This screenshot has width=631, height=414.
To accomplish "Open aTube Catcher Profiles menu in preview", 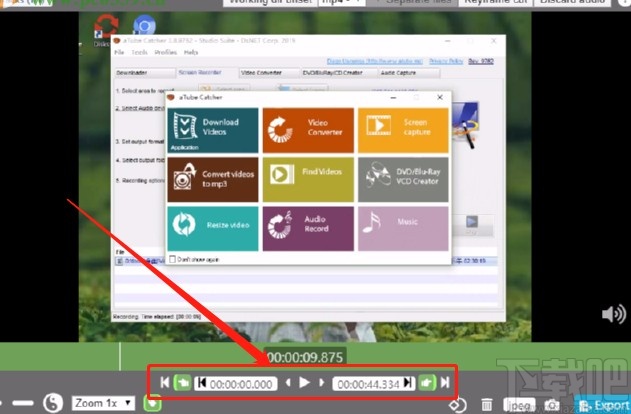I will (x=165, y=52).
